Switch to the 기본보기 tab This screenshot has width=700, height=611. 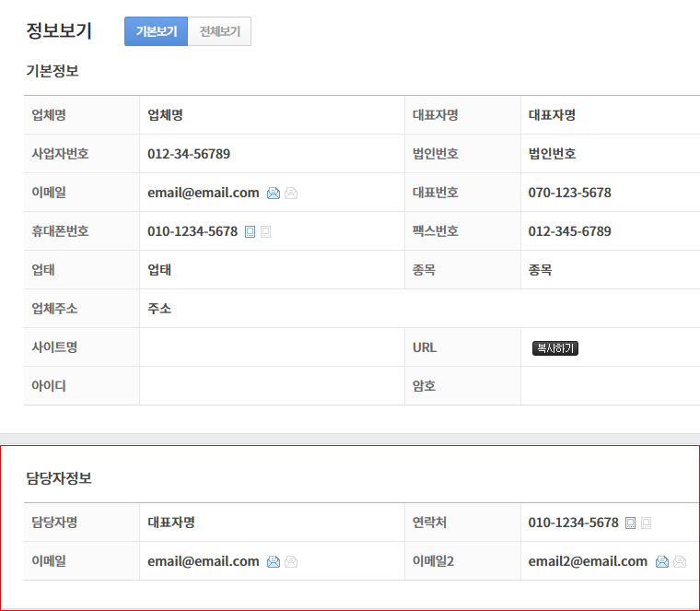point(156,31)
